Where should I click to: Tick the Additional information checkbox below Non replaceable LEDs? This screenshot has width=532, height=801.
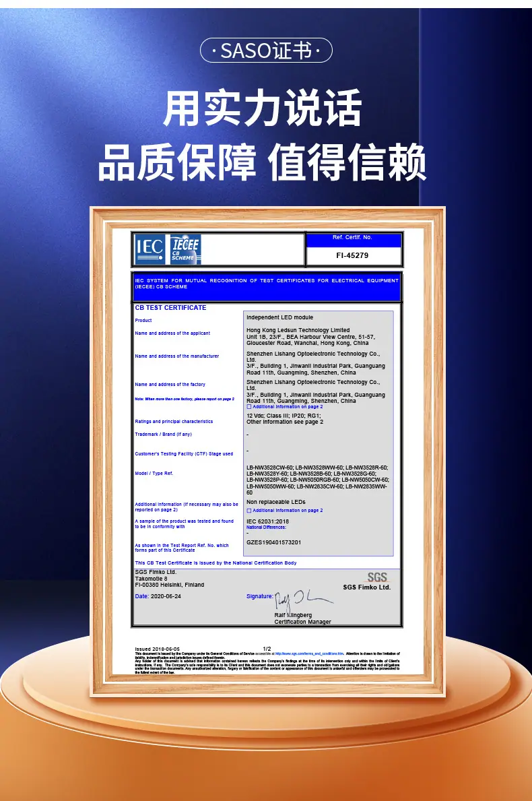coord(249,511)
